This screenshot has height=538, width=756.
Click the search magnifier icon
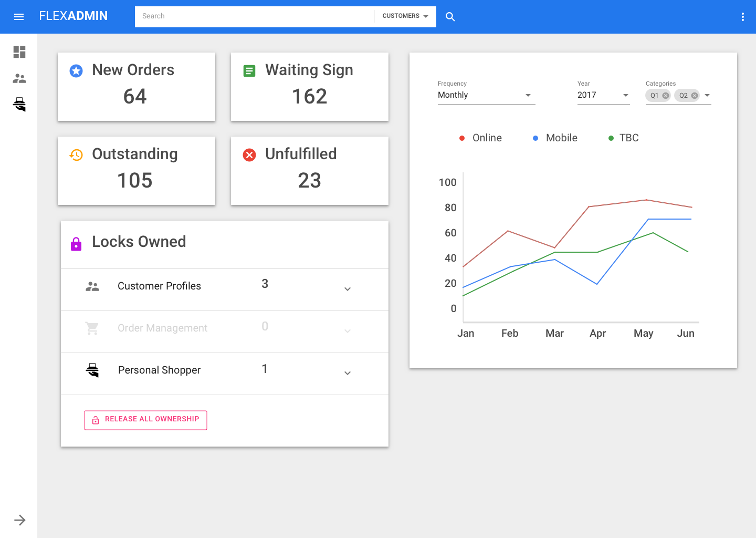tap(450, 17)
